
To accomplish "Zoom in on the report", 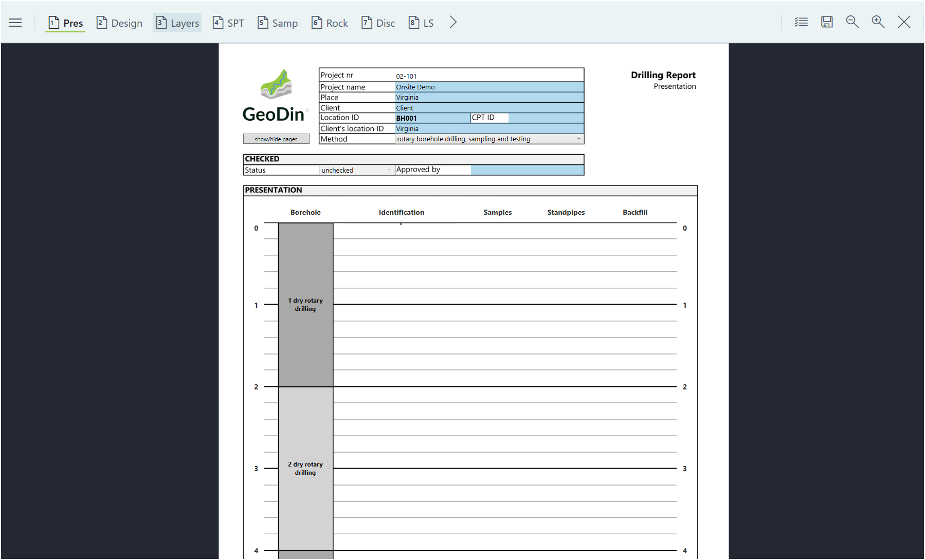I will click(x=878, y=22).
